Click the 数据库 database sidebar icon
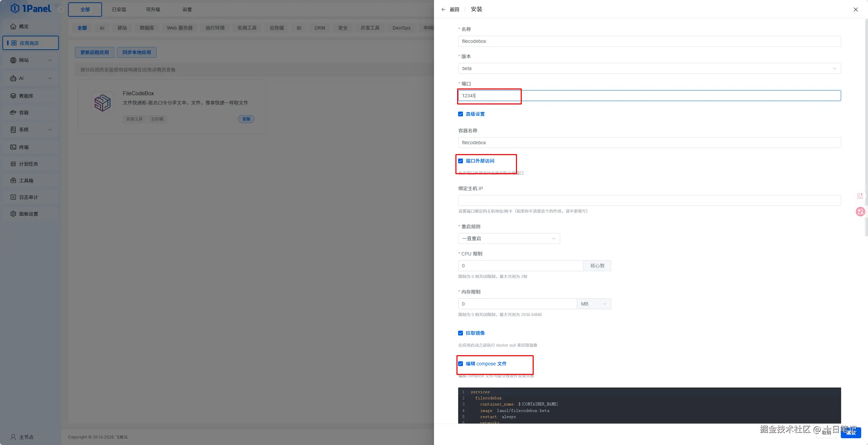Image resolution: width=868 pixels, height=445 pixels. coord(13,96)
